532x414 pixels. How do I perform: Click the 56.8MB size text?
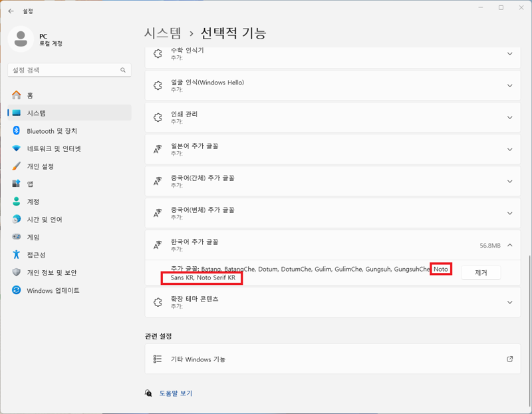tap(490, 245)
